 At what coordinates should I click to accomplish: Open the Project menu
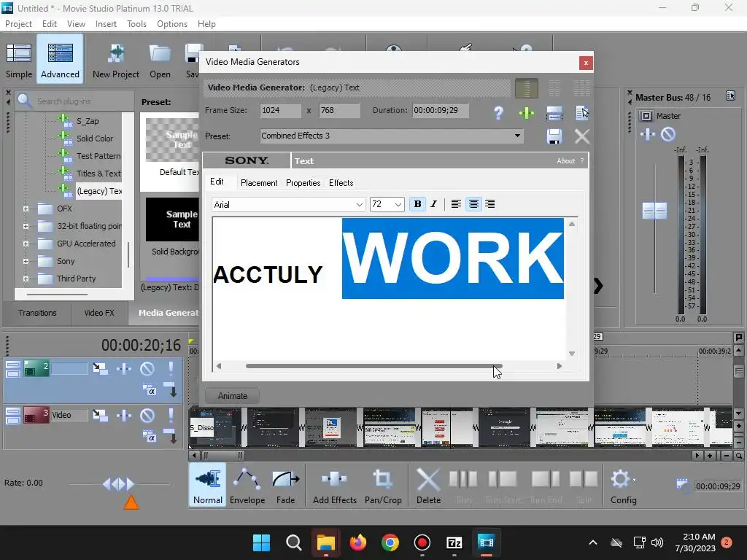coord(18,24)
